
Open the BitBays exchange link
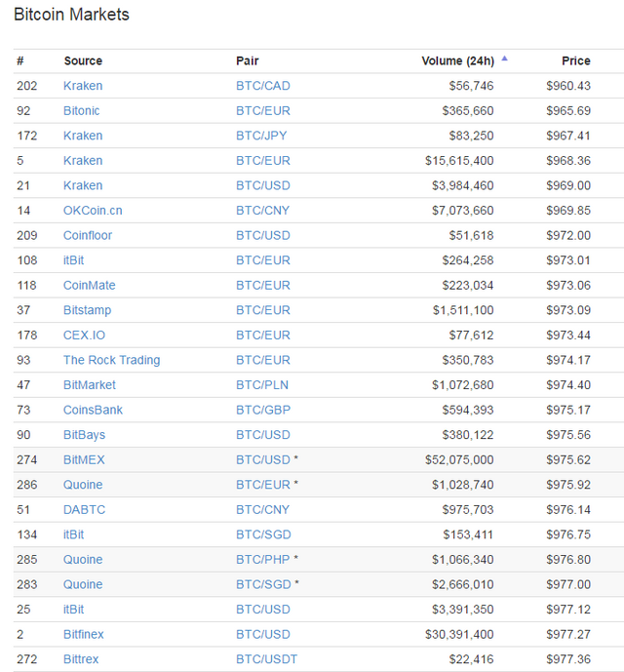click(84, 435)
